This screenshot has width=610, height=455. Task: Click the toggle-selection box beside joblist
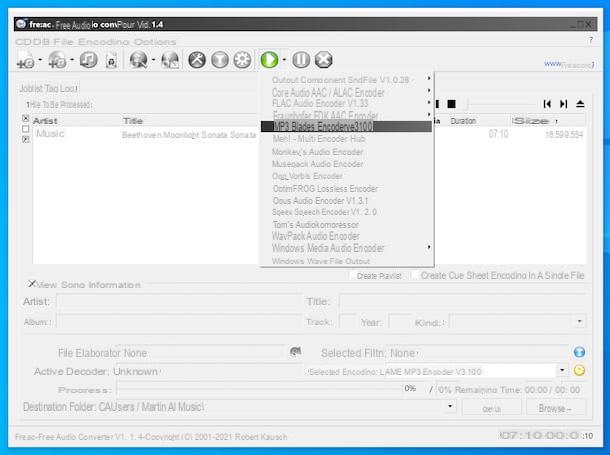tap(26, 139)
